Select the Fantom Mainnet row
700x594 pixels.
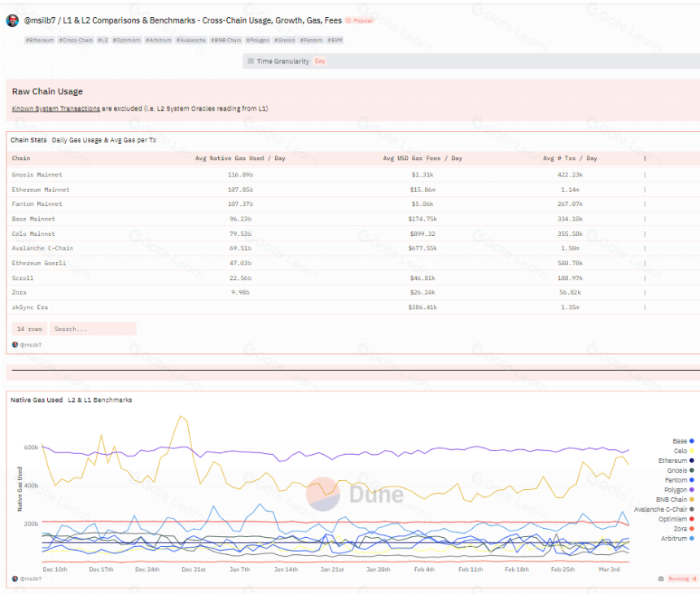click(x=352, y=204)
